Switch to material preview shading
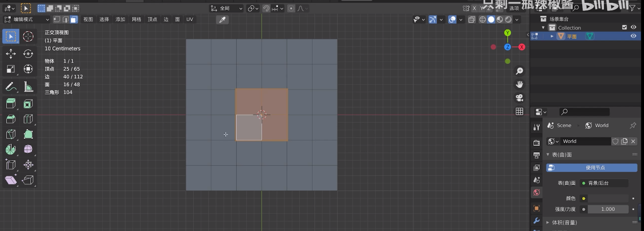This screenshot has height=231, width=644. tap(500, 19)
